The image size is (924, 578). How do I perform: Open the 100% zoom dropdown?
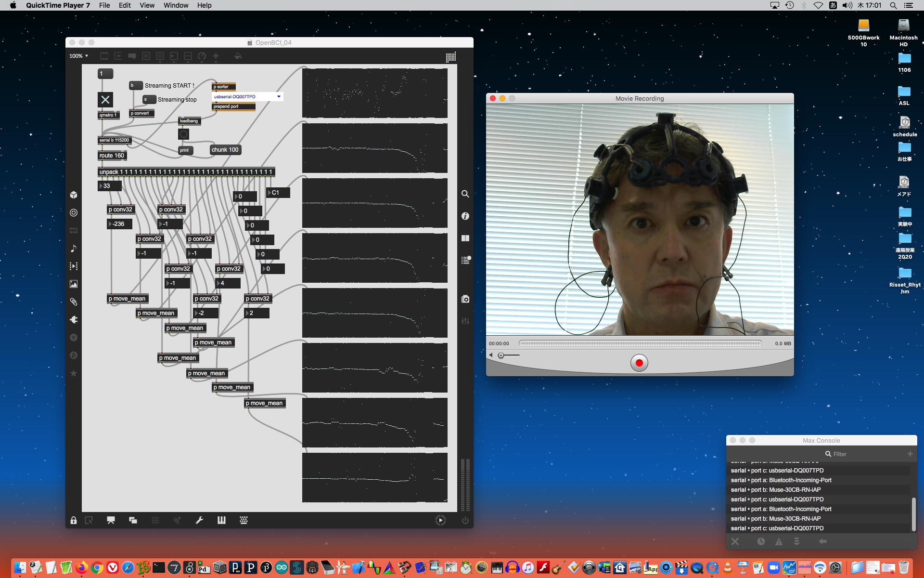[x=79, y=56]
